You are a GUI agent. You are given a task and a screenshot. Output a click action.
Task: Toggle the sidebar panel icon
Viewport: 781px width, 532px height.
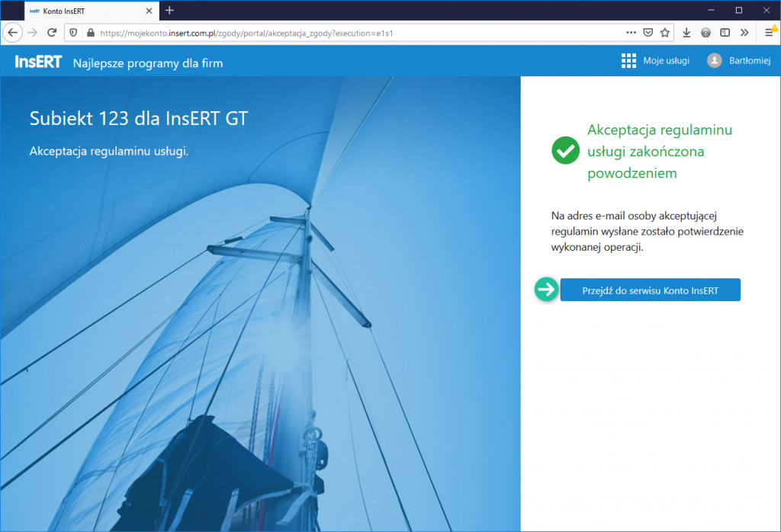pos(725,33)
